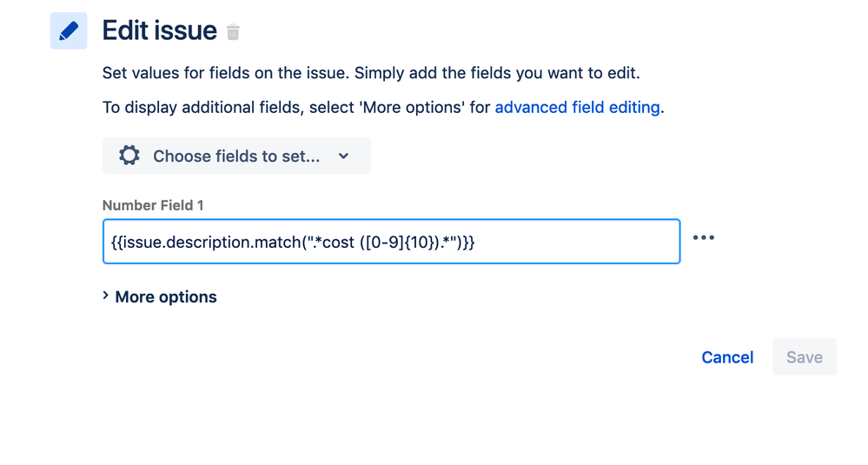The height and width of the screenshot is (465, 868).
Task: Open the three-dot menu beside Number Field 1
Action: pos(704,237)
